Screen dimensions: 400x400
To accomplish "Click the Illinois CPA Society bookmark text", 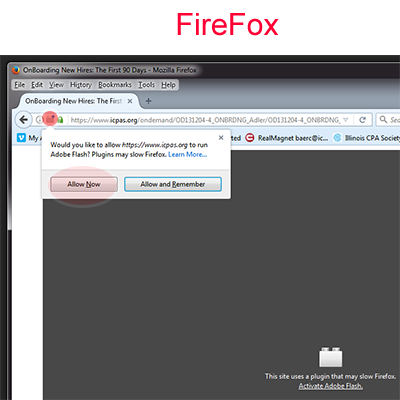I will (372, 138).
